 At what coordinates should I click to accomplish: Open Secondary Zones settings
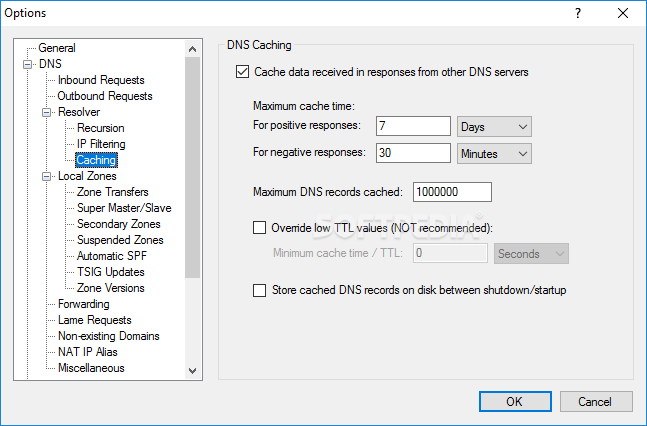click(119, 224)
